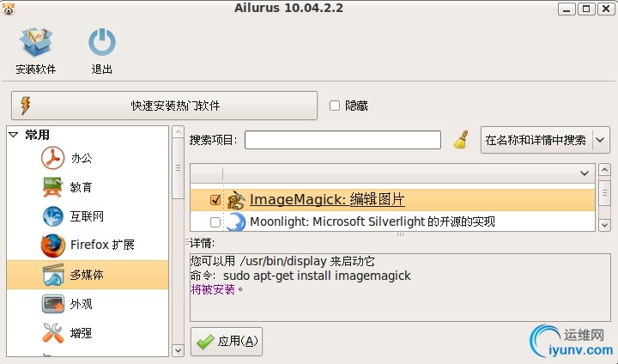This screenshot has width=618, height=364.
Task: Toggle the 隐藏 checkbox
Action: [335, 106]
